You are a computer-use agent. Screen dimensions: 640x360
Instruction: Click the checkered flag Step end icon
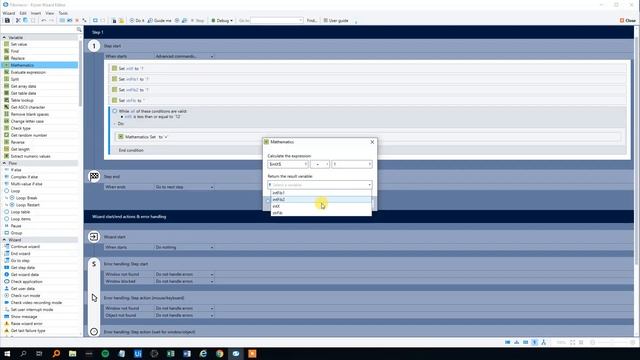coord(94,176)
